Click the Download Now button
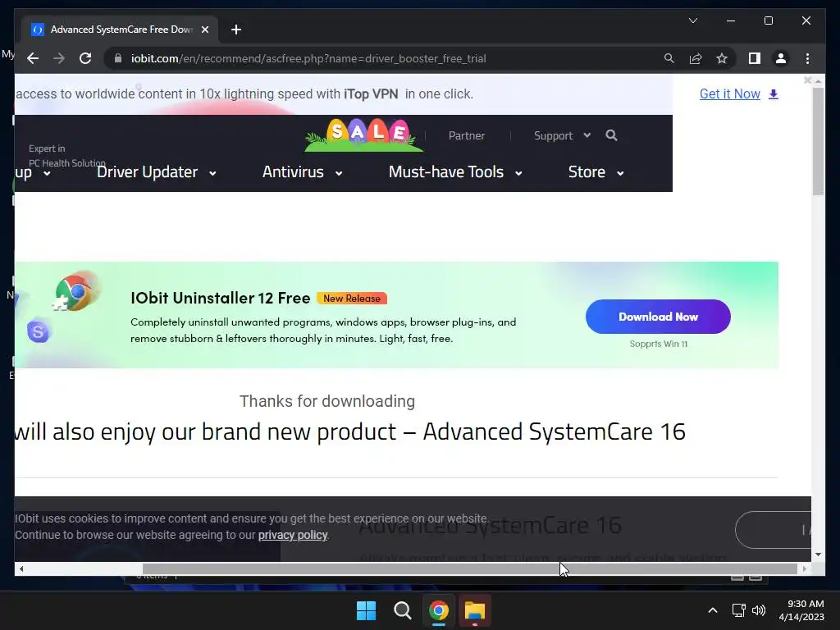The image size is (840, 630). click(x=658, y=317)
